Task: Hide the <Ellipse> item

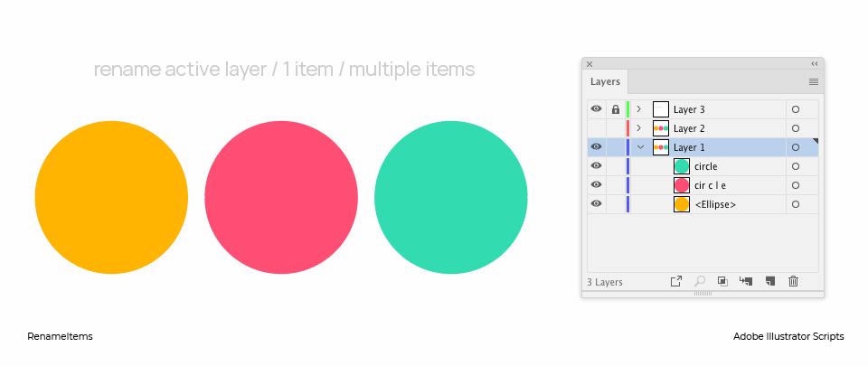Action: click(596, 203)
